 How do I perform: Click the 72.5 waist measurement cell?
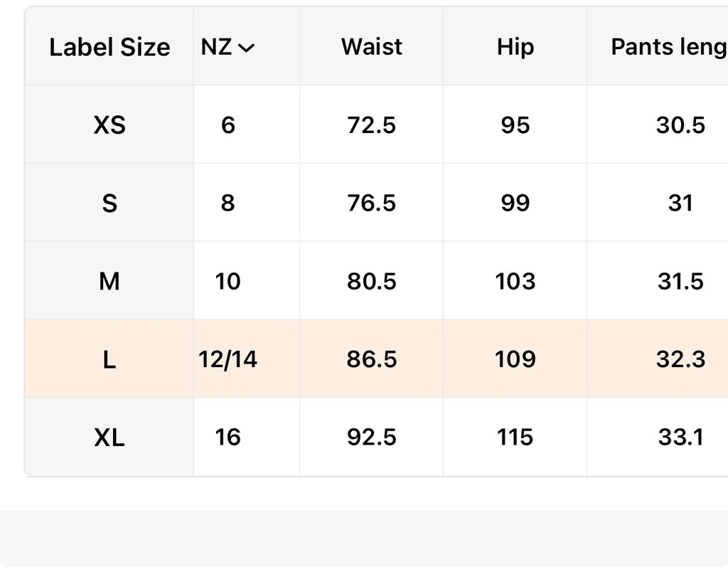(x=371, y=125)
